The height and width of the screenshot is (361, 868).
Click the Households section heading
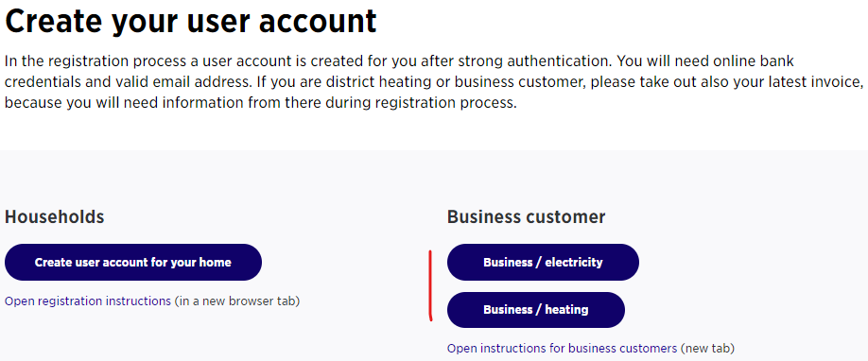pos(54,217)
